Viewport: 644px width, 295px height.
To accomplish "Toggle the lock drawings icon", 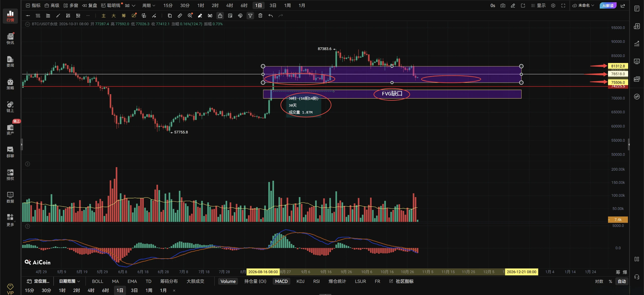I will tap(220, 16).
